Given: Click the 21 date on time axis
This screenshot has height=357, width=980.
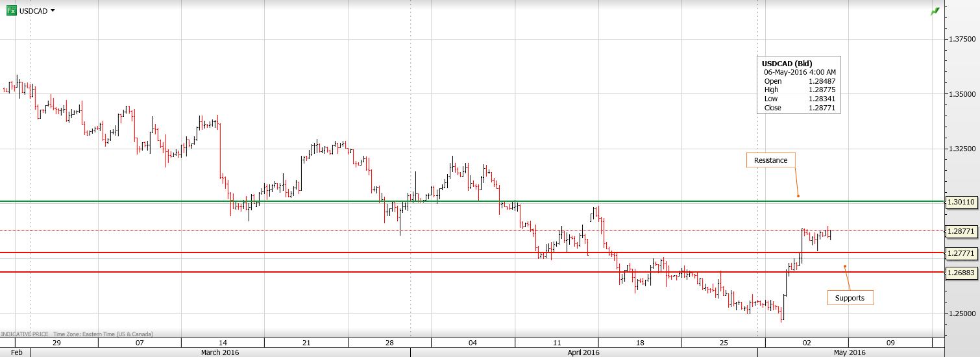Looking at the screenshot, I should click(306, 342).
